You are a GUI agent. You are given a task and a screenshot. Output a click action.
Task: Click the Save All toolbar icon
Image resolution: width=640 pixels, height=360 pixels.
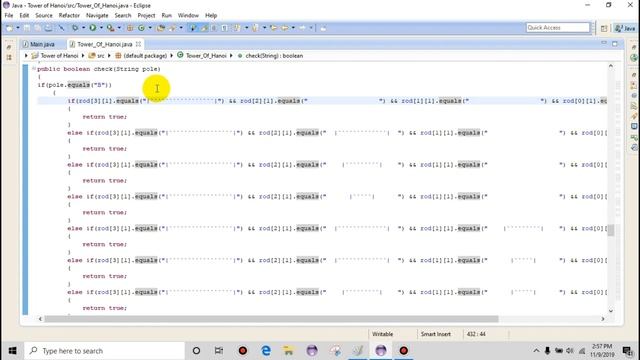click(38, 28)
